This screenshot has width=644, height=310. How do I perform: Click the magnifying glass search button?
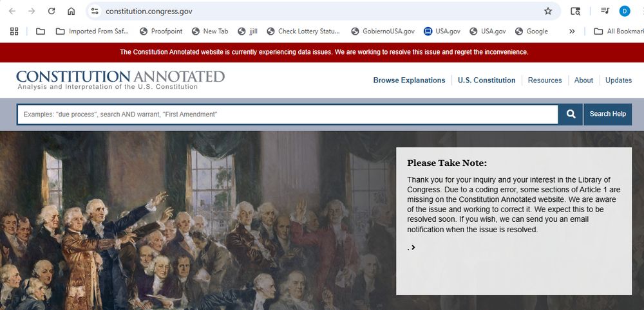(x=571, y=114)
